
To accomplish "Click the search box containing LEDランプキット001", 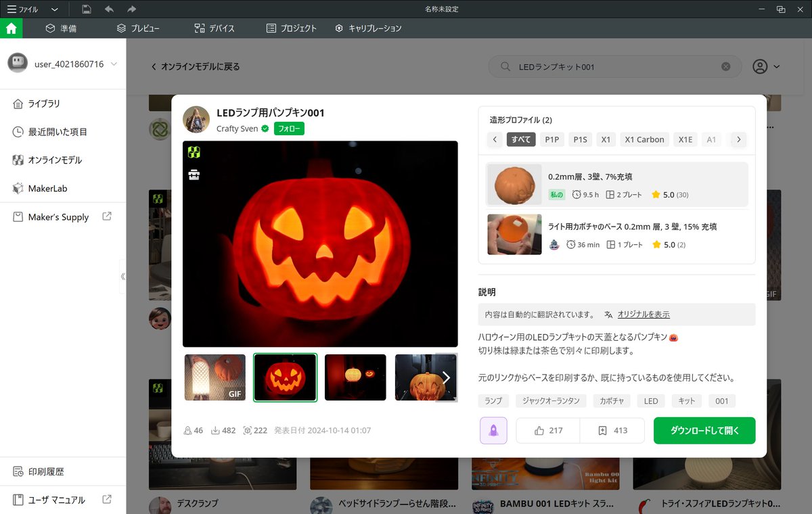I will tap(615, 66).
